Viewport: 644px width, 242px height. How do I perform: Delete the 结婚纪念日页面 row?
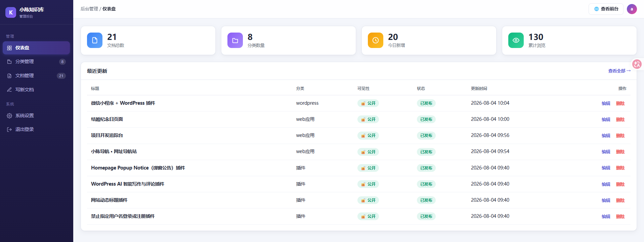click(x=620, y=119)
